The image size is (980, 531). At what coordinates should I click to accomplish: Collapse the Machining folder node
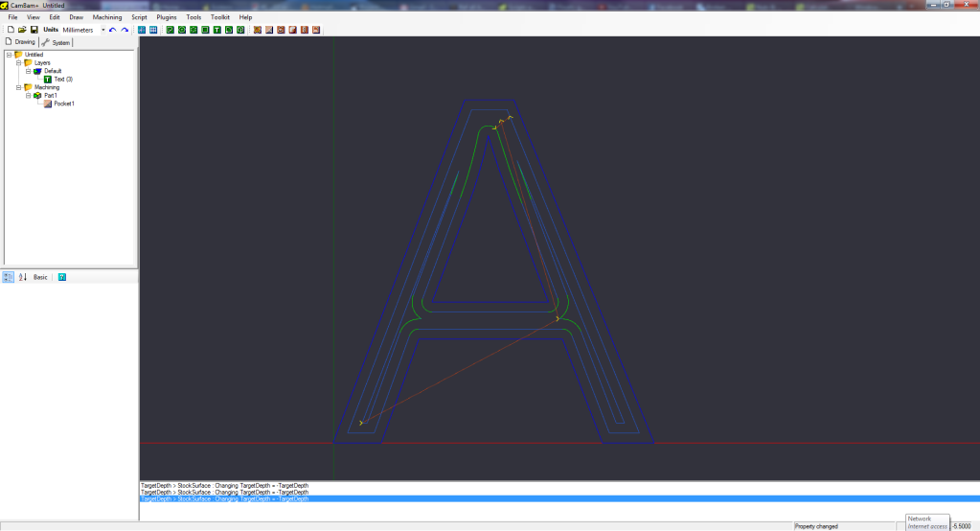pyautogui.click(x=19, y=87)
